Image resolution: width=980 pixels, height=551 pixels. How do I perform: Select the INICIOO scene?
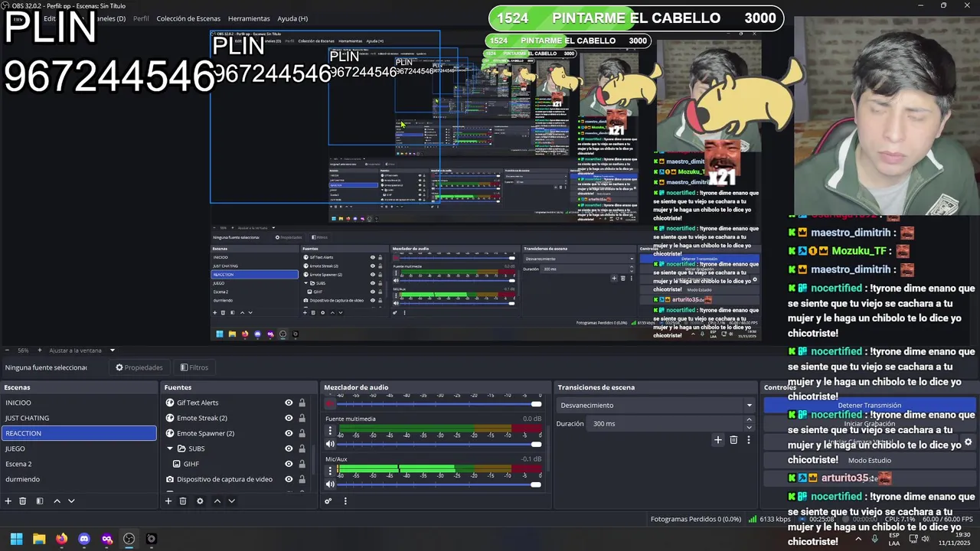pyautogui.click(x=78, y=403)
